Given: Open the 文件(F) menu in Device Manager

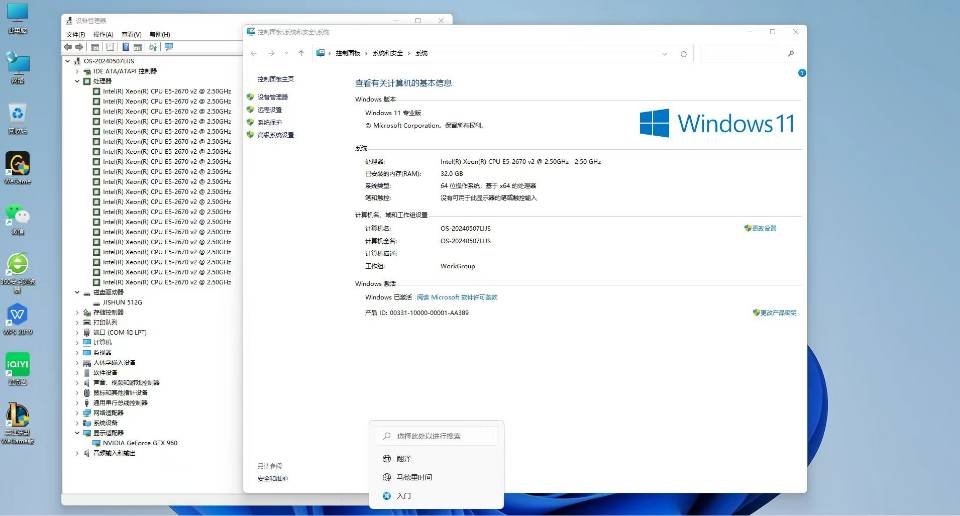Looking at the screenshot, I should pyautogui.click(x=74, y=33).
